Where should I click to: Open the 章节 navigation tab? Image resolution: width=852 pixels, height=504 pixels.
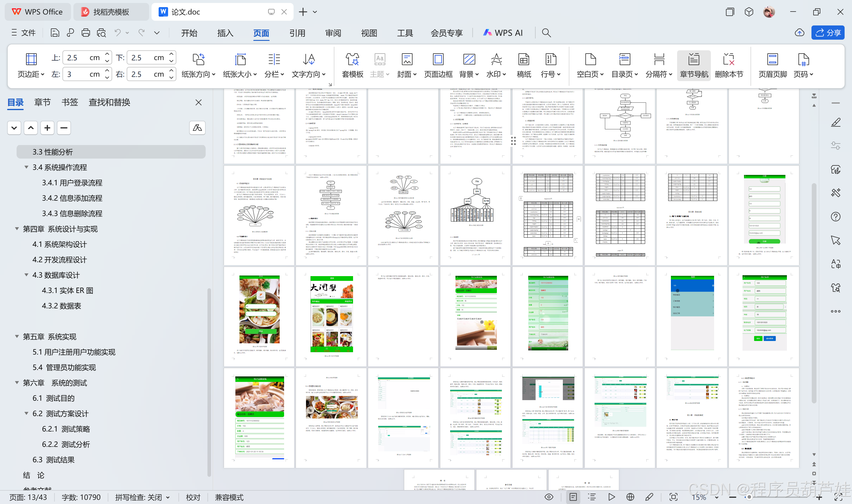[42, 102]
